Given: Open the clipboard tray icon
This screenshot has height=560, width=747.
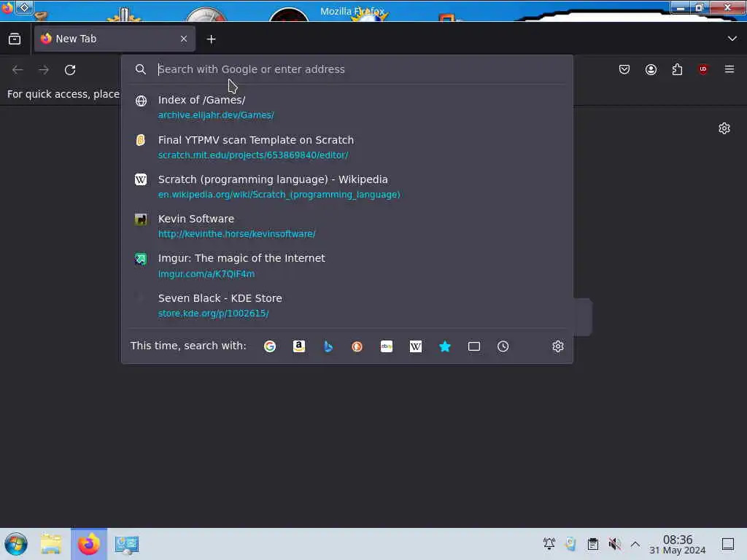Looking at the screenshot, I should 592,544.
